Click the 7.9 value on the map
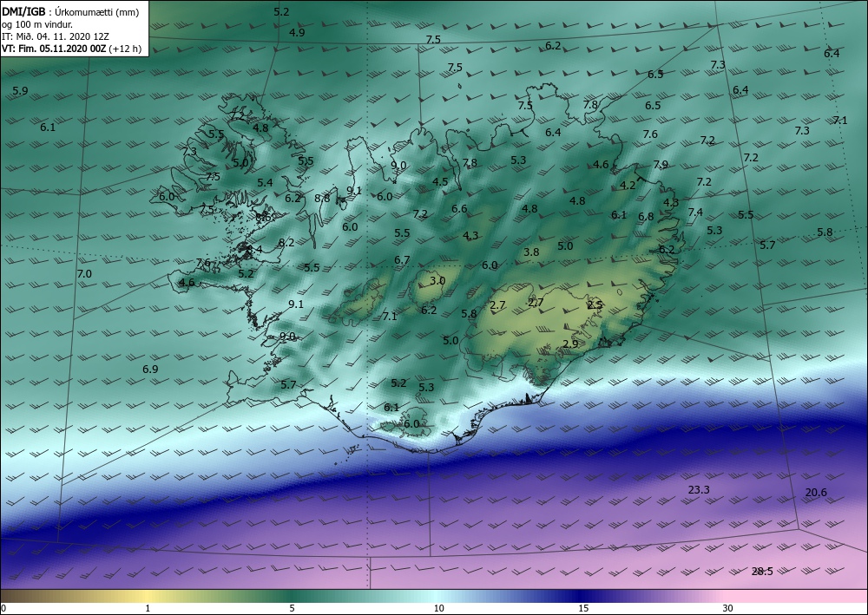The width and height of the screenshot is (868, 615). 661,164
